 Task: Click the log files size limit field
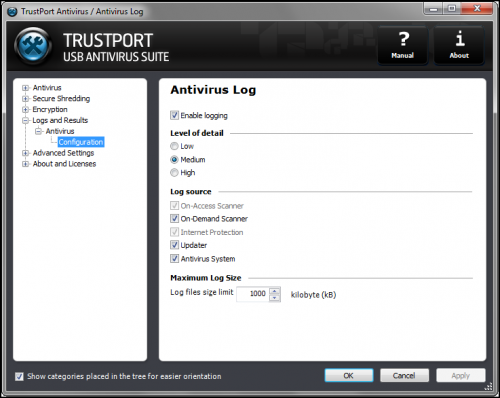[x=253, y=294]
